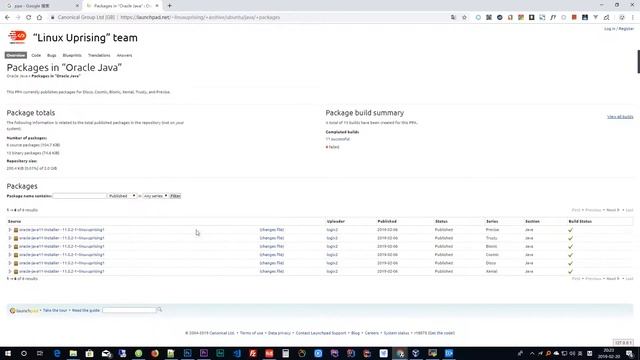Viewport: 640px width, 360px height.
Task: Switch to the Bugs tab
Action: tap(51, 55)
